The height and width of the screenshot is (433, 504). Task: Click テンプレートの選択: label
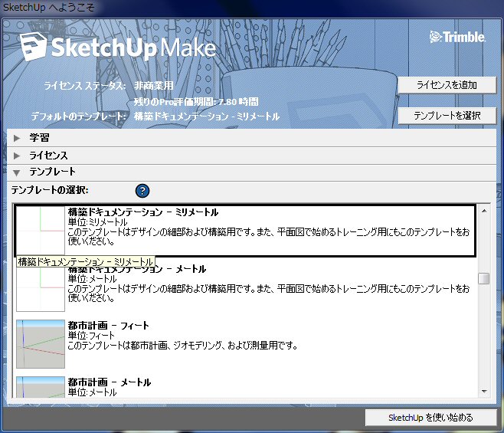coord(50,190)
